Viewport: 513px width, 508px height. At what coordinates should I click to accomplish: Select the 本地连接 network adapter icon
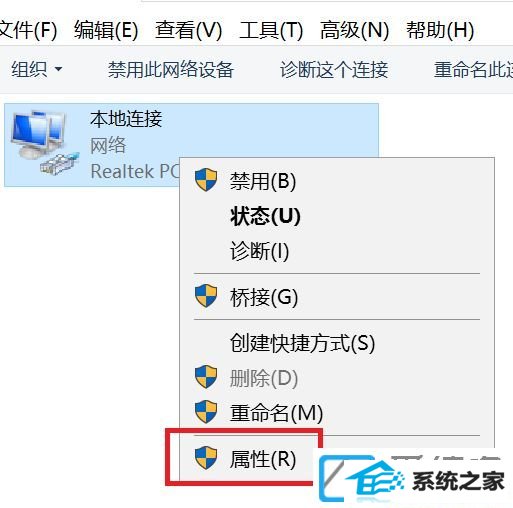(x=44, y=143)
